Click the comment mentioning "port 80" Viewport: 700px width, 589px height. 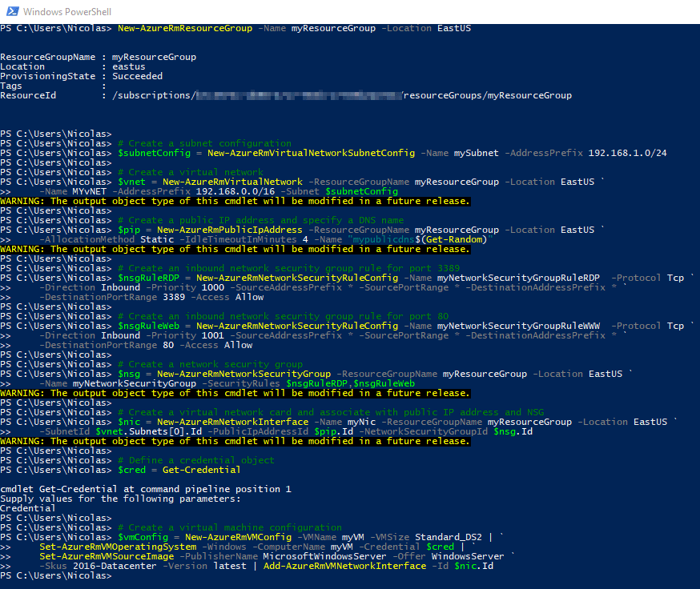pyautogui.click(x=283, y=316)
